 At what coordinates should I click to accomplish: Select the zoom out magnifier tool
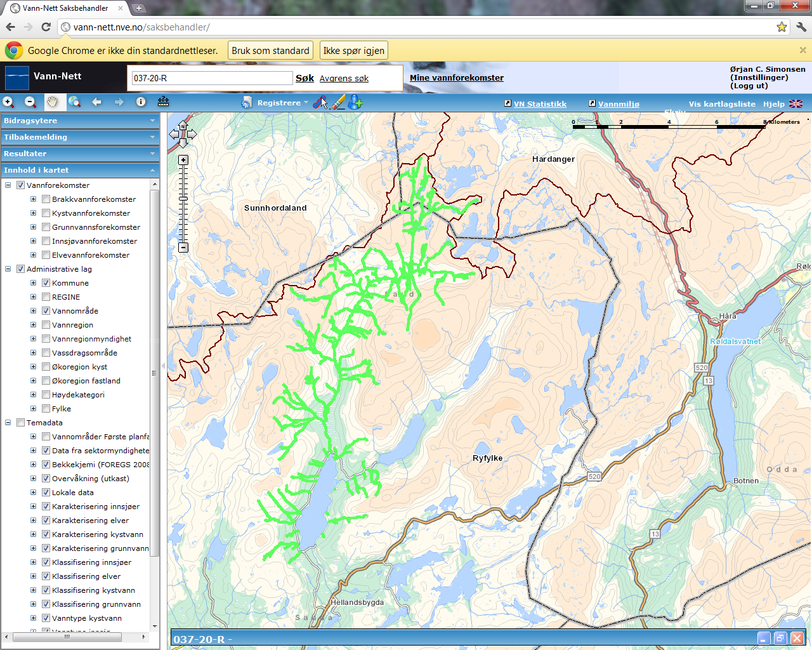pos(30,102)
